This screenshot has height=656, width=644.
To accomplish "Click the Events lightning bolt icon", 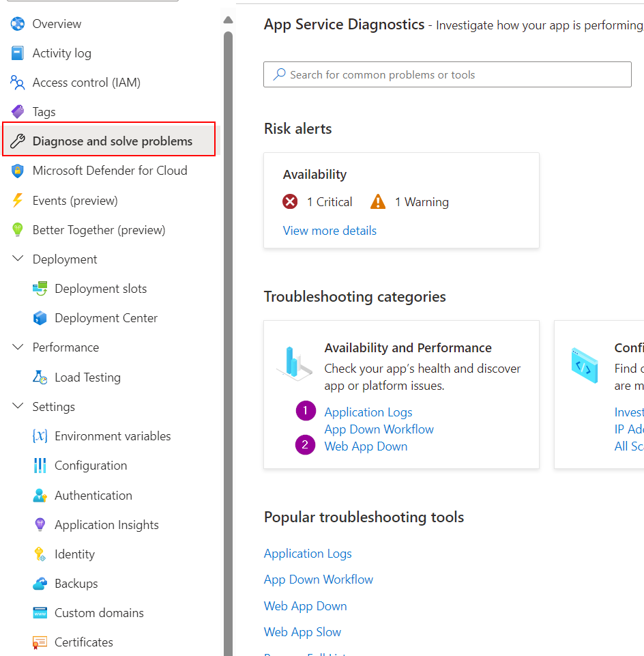I will (x=18, y=201).
